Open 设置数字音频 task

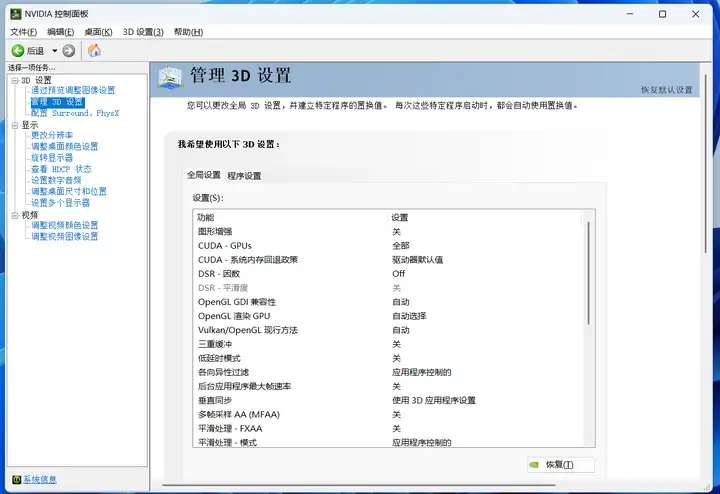pos(56,180)
